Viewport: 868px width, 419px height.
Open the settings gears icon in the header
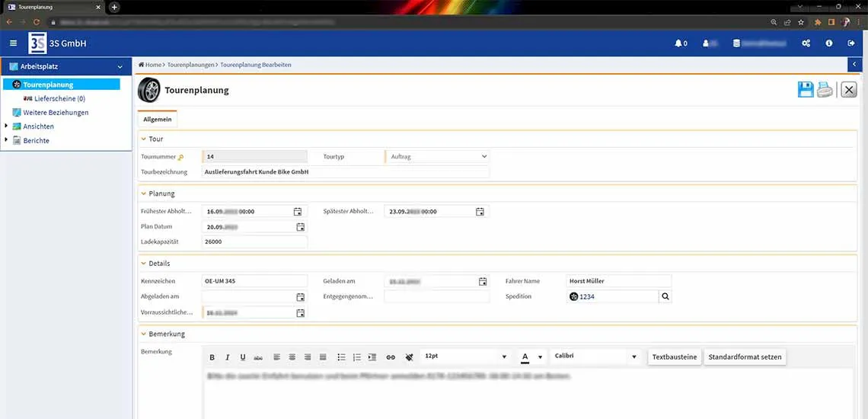click(806, 43)
